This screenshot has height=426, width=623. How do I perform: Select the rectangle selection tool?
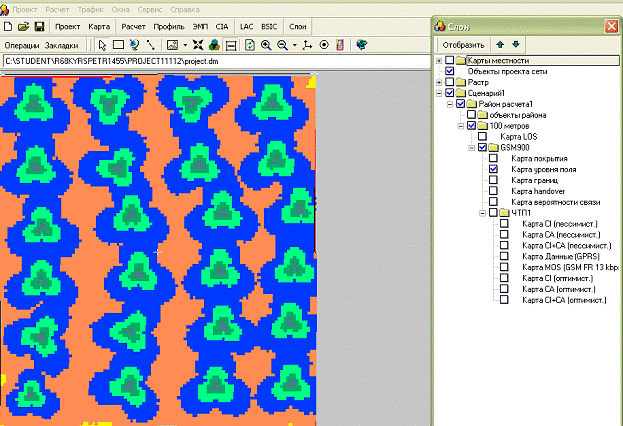pyautogui.click(x=118, y=45)
